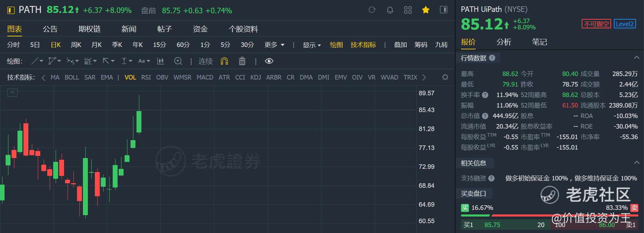Enable the MACD indicator
This screenshot has height=233, width=644.
tap(205, 77)
